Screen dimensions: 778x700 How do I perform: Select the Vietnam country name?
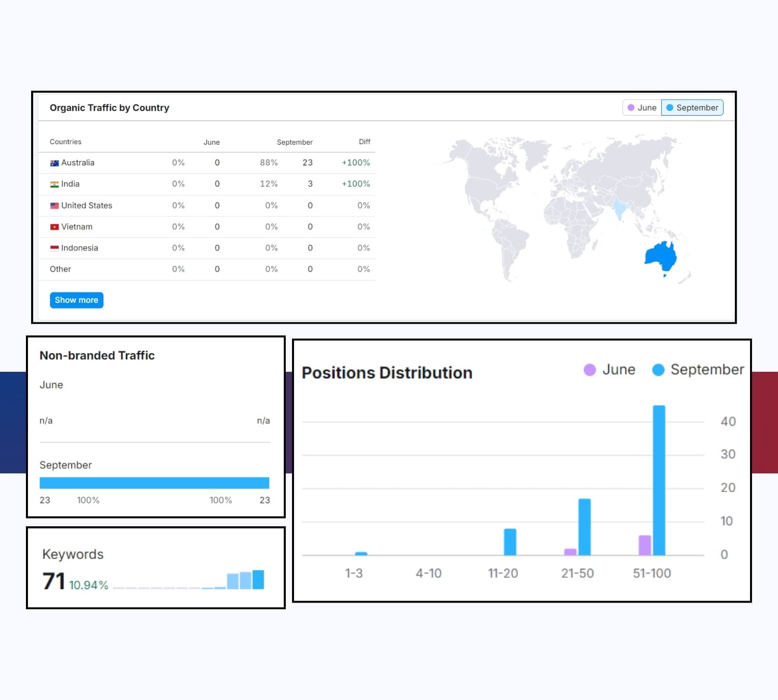[x=77, y=227]
